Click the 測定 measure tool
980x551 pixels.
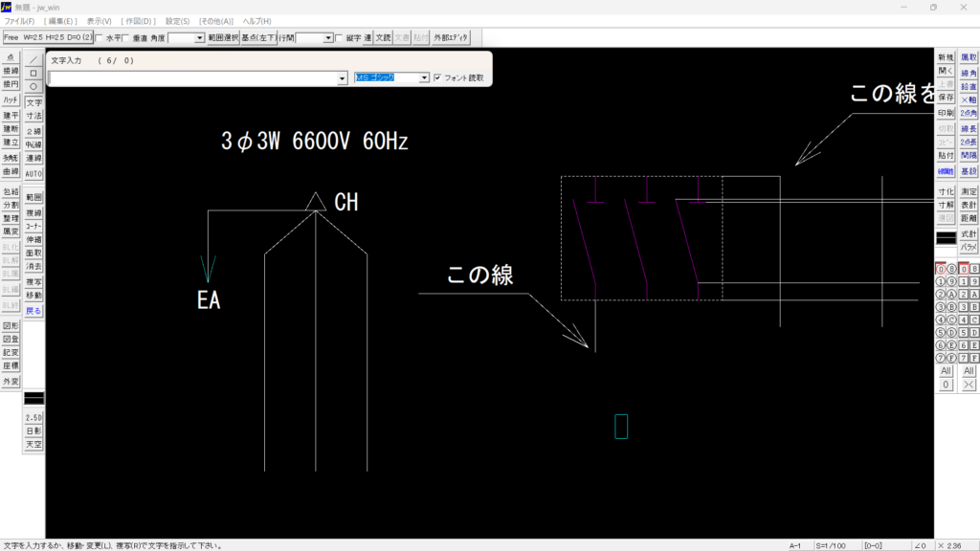(x=969, y=191)
